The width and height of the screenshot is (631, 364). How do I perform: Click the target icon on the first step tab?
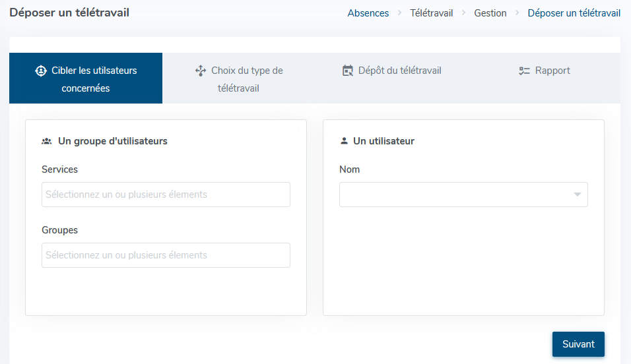(41, 71)
